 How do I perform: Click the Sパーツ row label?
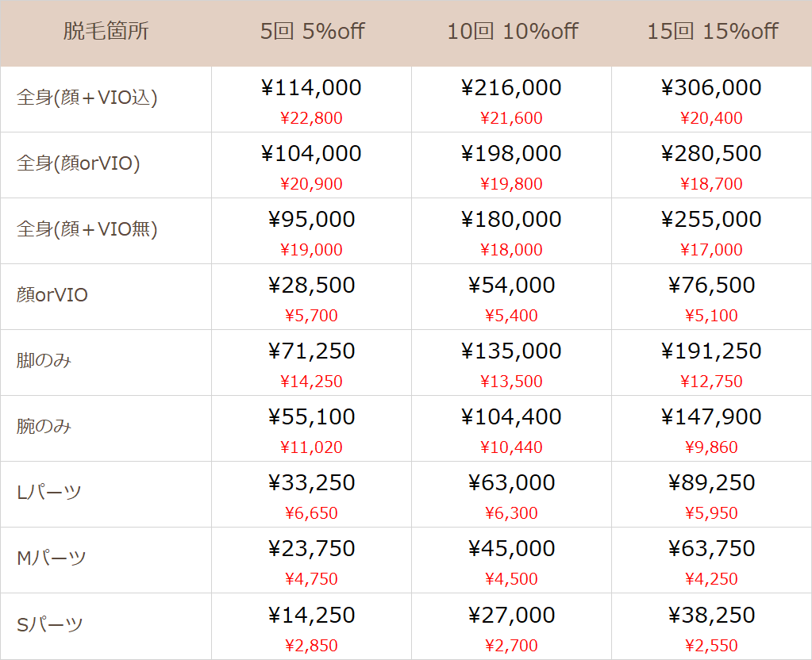coord(49,624)
